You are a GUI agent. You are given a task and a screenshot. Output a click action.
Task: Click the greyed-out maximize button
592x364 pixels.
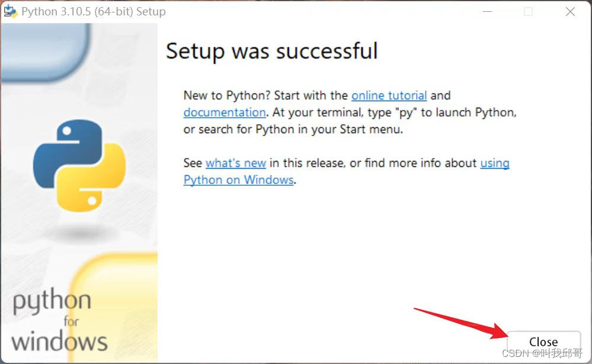(x=528, y=12)
